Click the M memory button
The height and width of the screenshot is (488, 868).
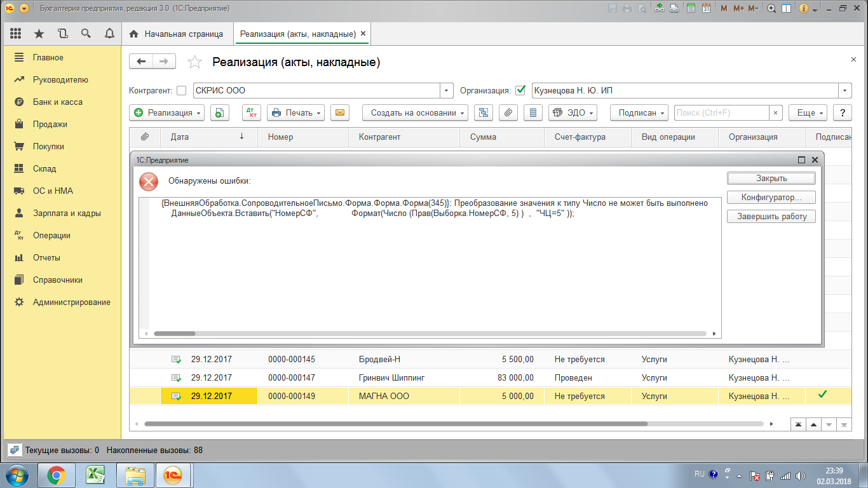pos(724,9)
